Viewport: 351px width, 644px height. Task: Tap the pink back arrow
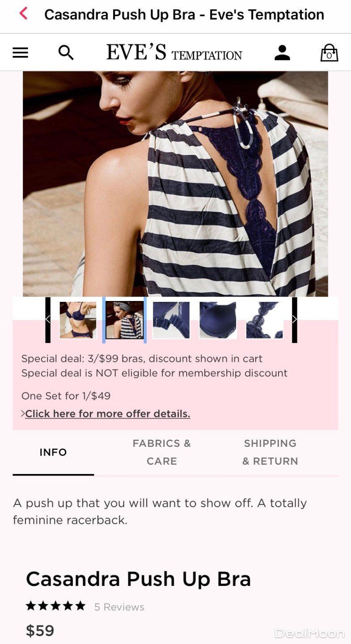coord(23,14)
